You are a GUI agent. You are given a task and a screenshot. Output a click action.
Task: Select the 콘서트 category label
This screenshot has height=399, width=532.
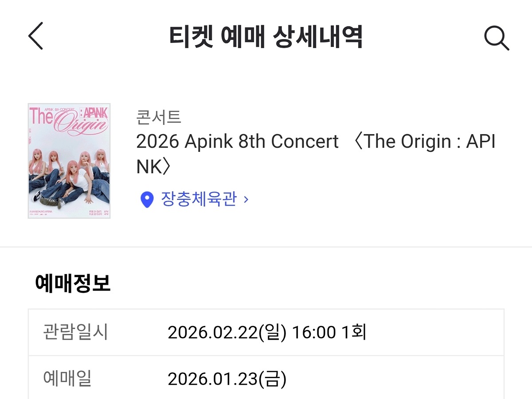pos(158,117)
